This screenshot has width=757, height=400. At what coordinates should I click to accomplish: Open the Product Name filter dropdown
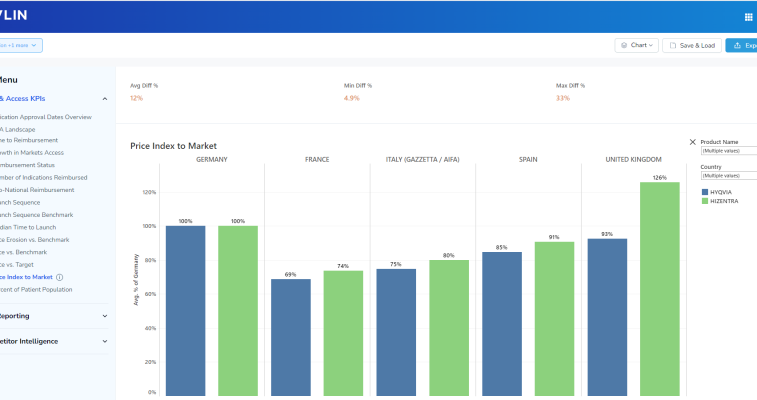click(729, 150)
